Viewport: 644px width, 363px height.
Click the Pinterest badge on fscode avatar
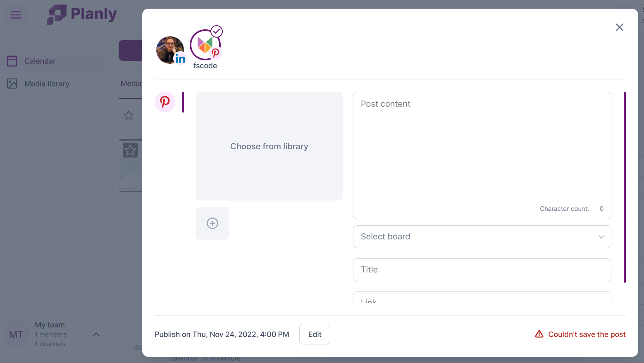pyautogui.click(x=215, y=53)
